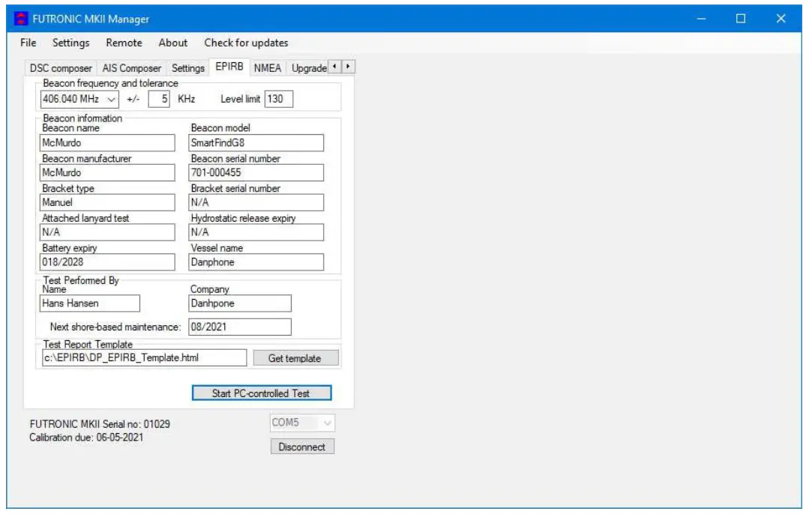812x514 pixels.
Task: Click the Attached lanyard test field
Action: tap(107, 232)
